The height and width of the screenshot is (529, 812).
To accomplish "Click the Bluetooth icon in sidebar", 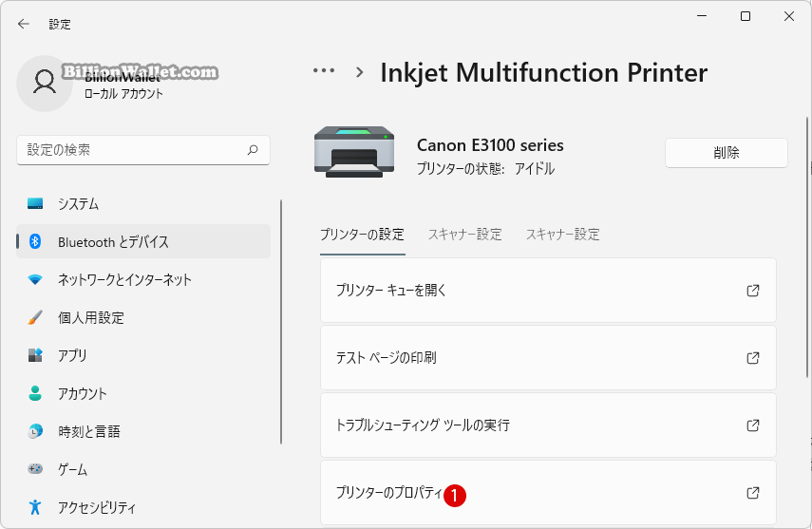I will [35, 241].
